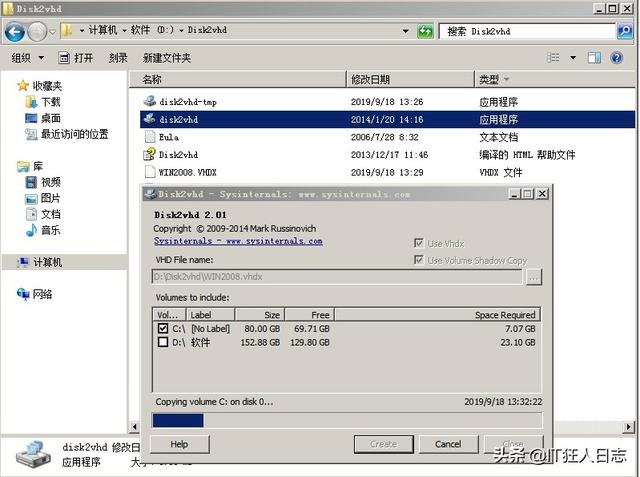Click 新建文件夹 new folder
Viewport: 640px width, 477px height.
[x=167, y=58]
